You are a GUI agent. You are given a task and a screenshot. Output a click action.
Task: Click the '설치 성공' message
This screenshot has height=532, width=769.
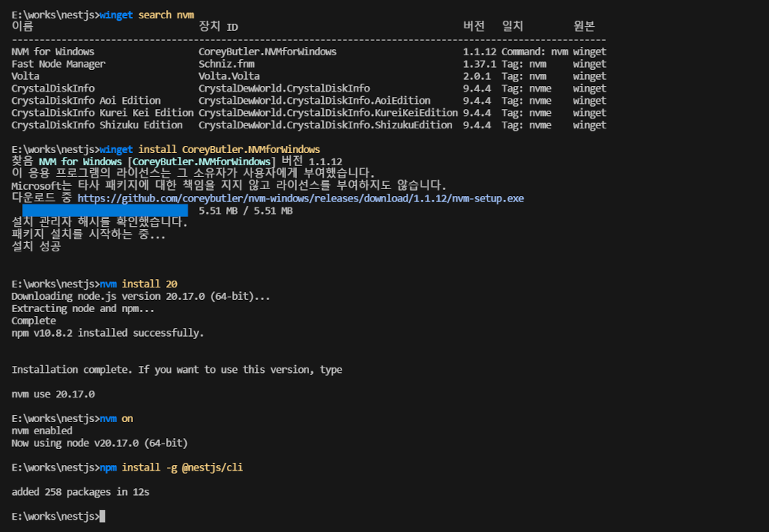coord(36,246)
